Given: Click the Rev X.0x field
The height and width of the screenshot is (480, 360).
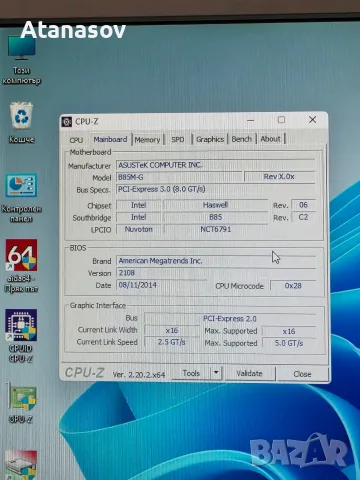Looking at the screenshot, I should tap(279, 177).
